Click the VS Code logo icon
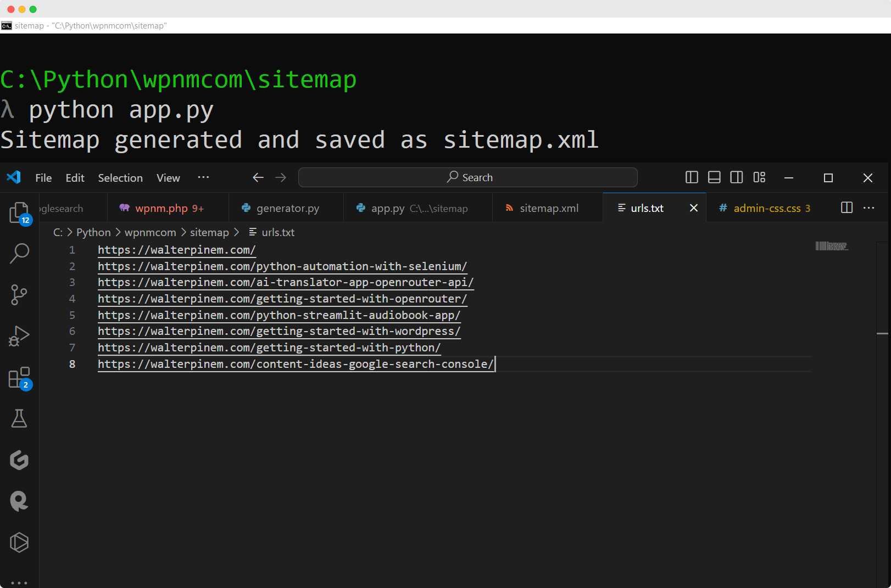This screenshot has width=891, height=588. point(14,177)
